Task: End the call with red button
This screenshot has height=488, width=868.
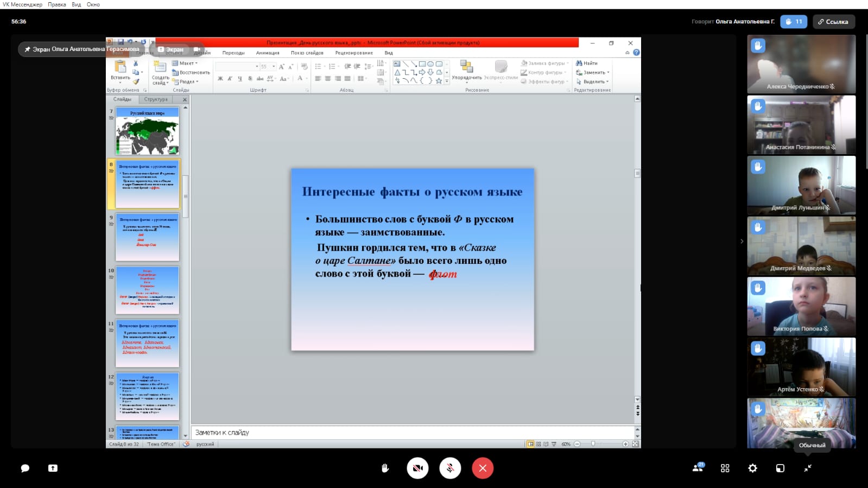Action: (x=483, y=468)
